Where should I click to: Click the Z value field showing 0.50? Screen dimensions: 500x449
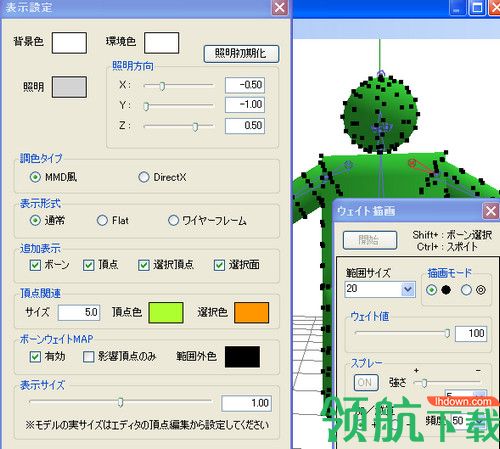click(x=245, y=126)
